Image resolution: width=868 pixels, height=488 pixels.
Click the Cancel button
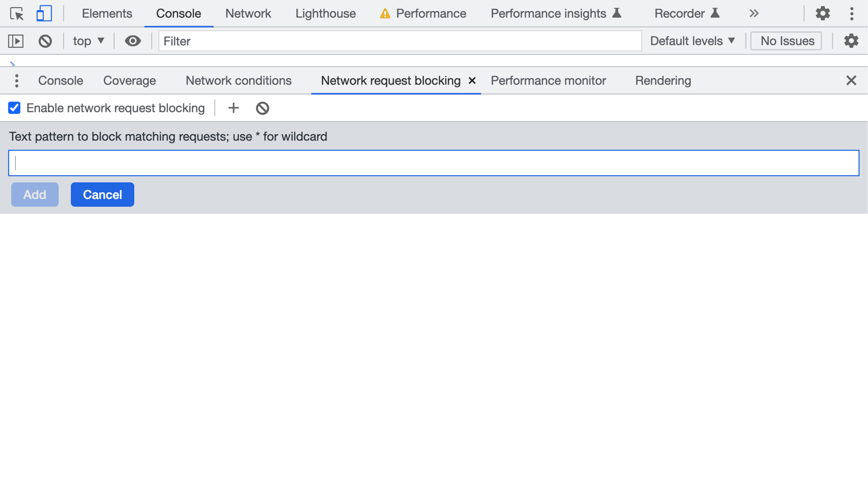pos(102,194)
